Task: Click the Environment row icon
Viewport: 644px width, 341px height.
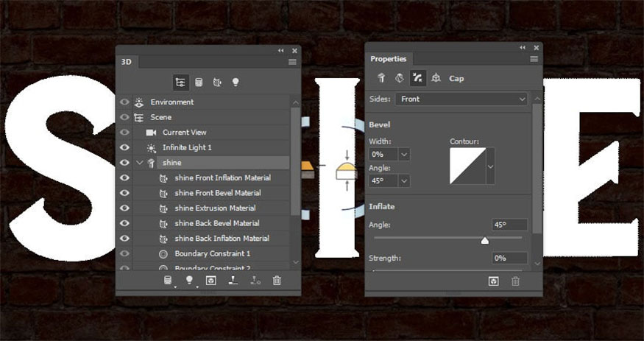Action: click(x=139, y=102)
